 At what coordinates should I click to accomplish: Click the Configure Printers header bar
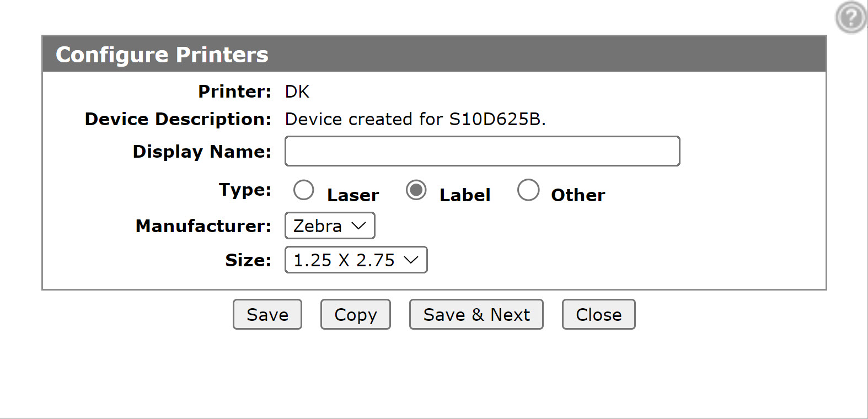tap(434, 54)
